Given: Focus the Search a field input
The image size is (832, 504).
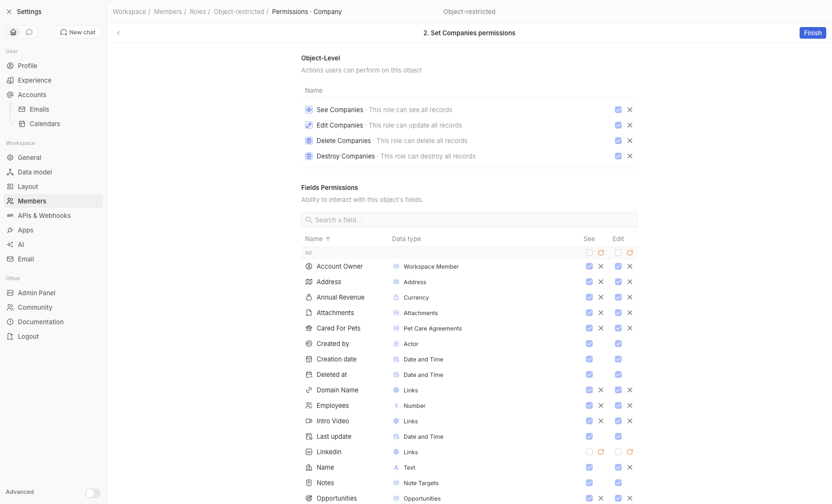Looking at the screenshot, I should (469, 220).
